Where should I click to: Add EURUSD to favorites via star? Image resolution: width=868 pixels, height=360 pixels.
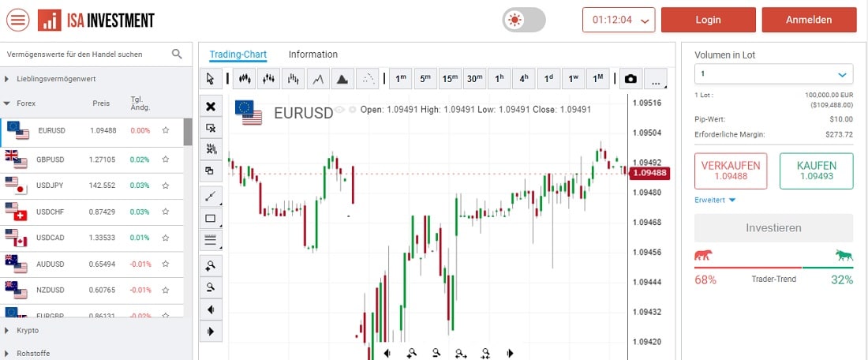pyautogui.click(x=165, y=130)
